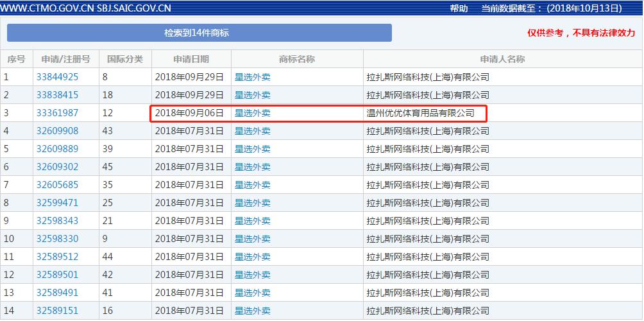Click the 检索到14件商标 results banner
Image resolution: width=644 pixels, height=321 pixels.
click(199, 33)
